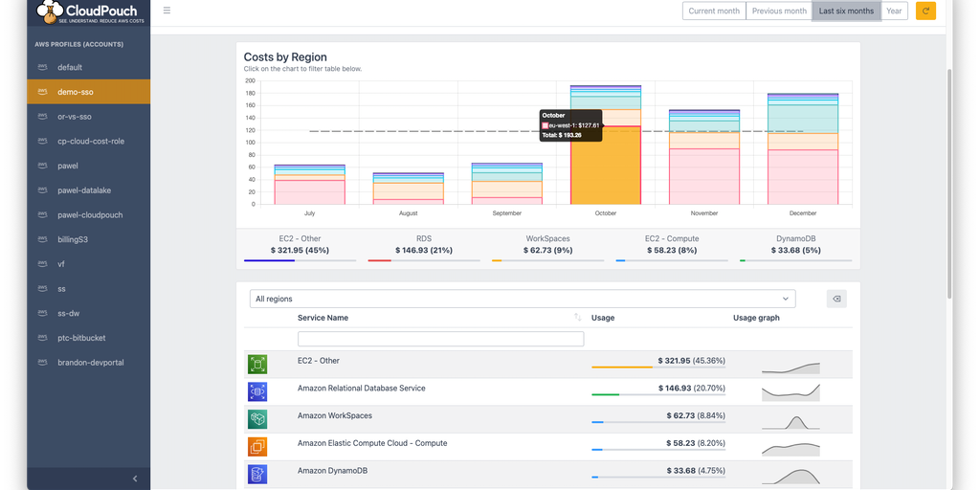
Task: Sort table by Service Name arrows
Action: pos(577,318)
